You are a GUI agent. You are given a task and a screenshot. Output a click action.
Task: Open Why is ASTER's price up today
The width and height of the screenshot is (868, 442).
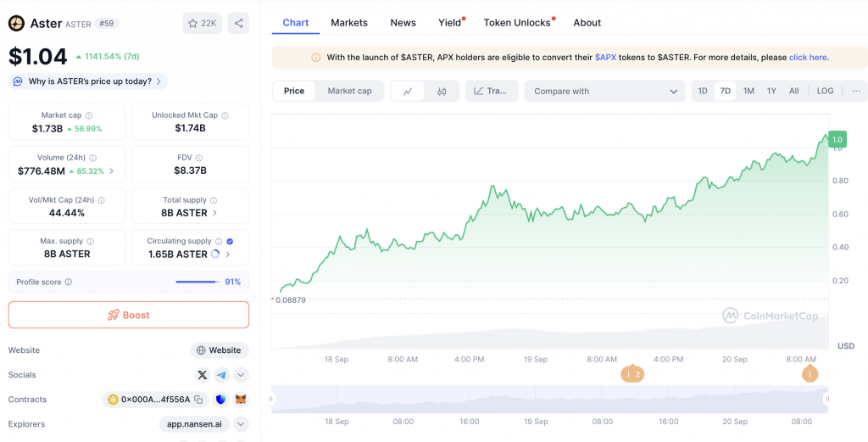pos(88,81)
